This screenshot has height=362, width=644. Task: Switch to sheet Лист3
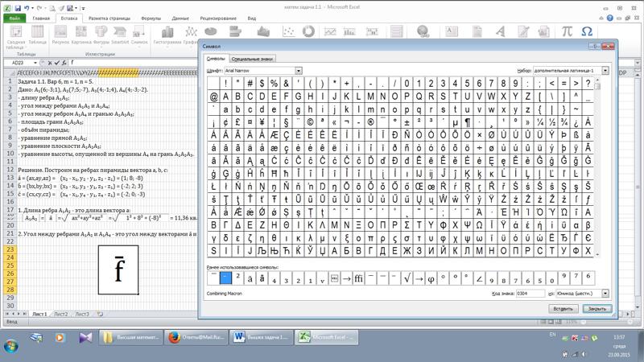click(82, 314)
